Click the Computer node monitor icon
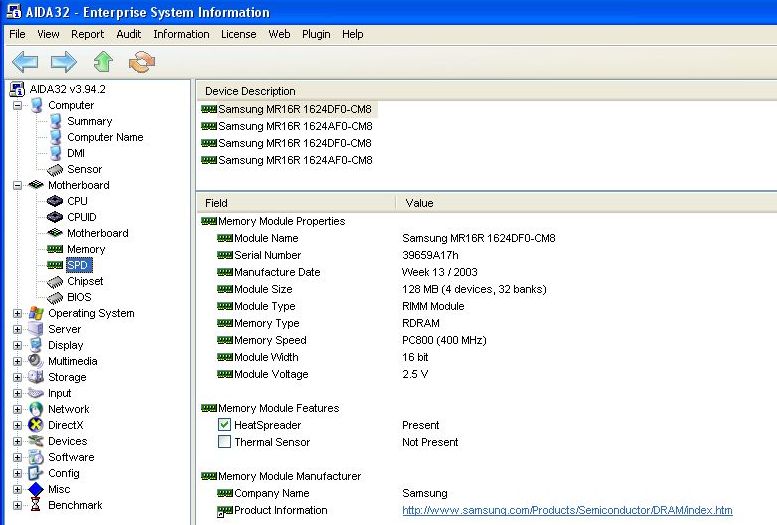This screenshot has height=525, width=777. click(37, 105)
